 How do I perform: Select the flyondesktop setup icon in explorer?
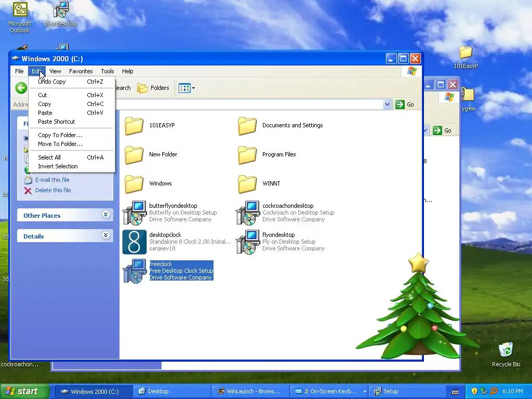coord(248,242)
